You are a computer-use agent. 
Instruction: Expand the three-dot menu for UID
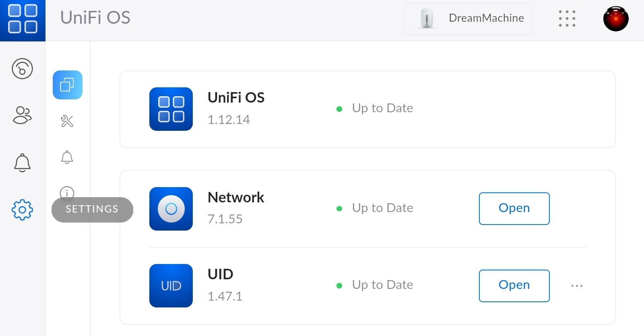coord(576,286)
